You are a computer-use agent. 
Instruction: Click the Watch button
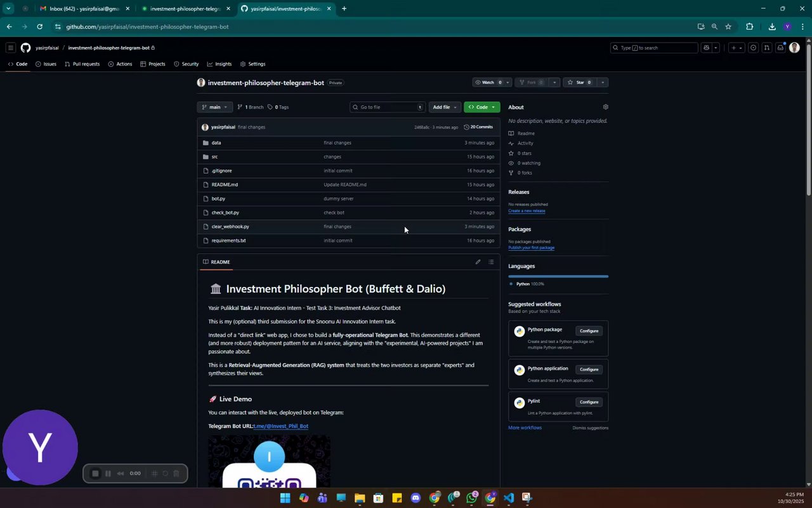(x=488, y=83)
